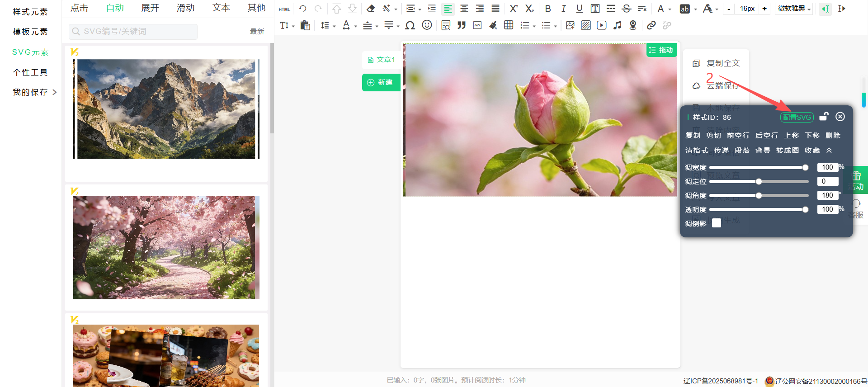Switch to the 展开 tab
The image size is (868, 387).
coord(150,8)
